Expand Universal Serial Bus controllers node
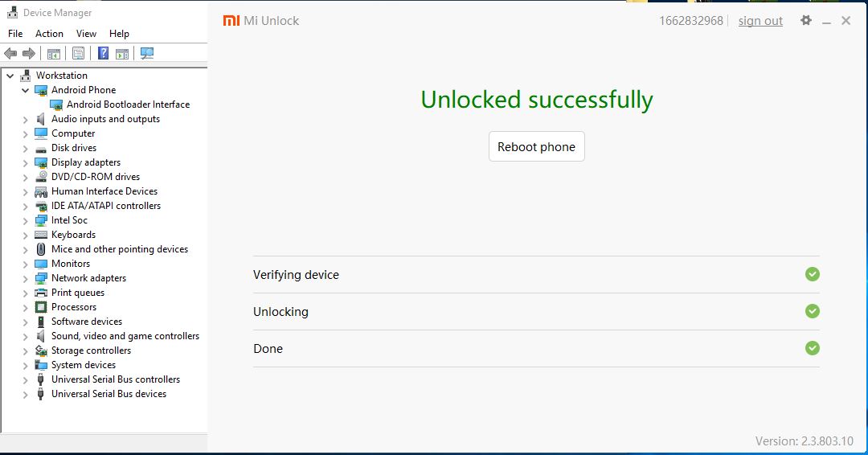 [26, 379]
